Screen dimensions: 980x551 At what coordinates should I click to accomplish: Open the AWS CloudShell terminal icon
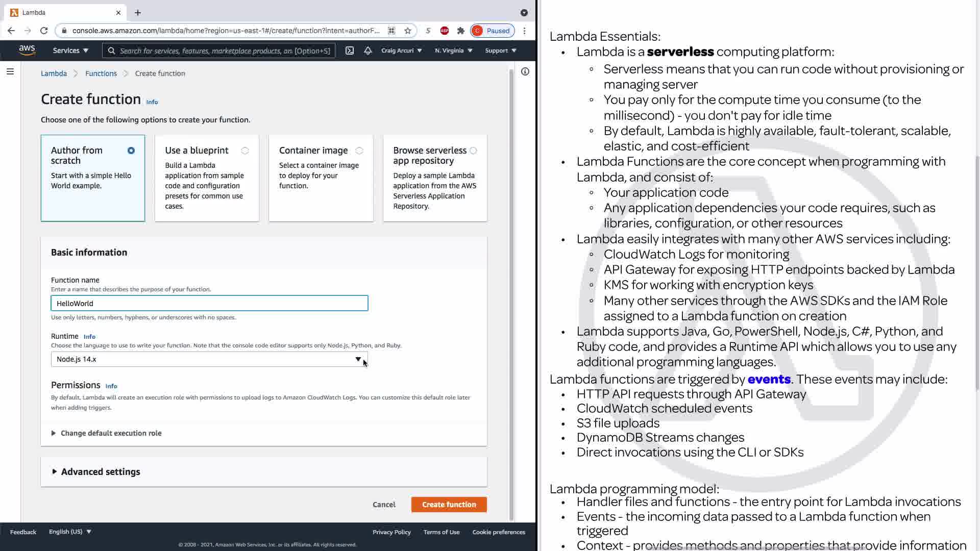click(x=350, y=51)
